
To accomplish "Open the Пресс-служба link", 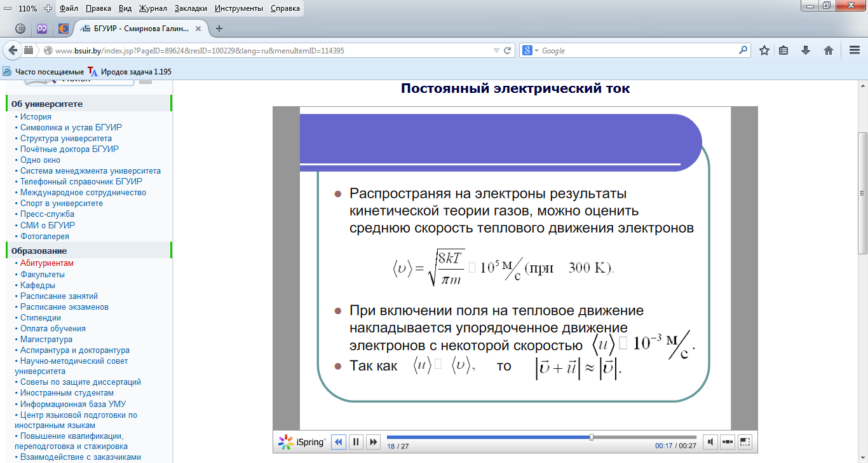I will [x=47, y=214].
